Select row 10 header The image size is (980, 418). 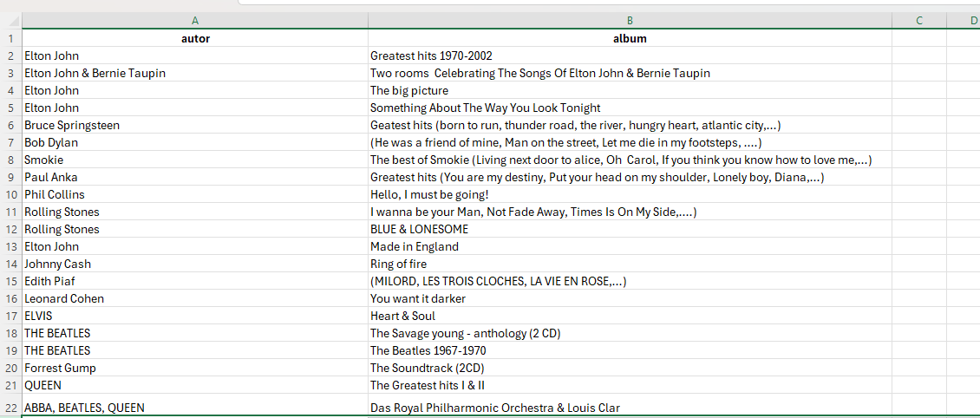pyautogui.click(x=10, y=194)
